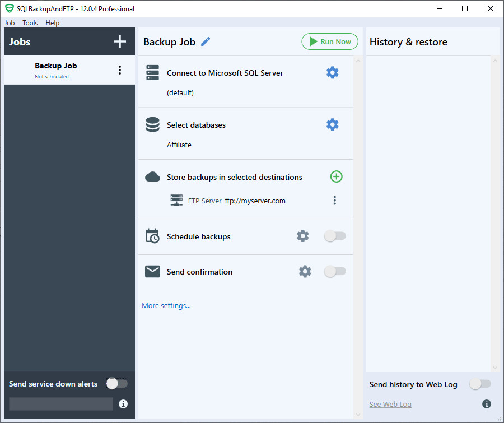
Task: Open FTP Server destination three-dot menu
Action: pos(335,201)
